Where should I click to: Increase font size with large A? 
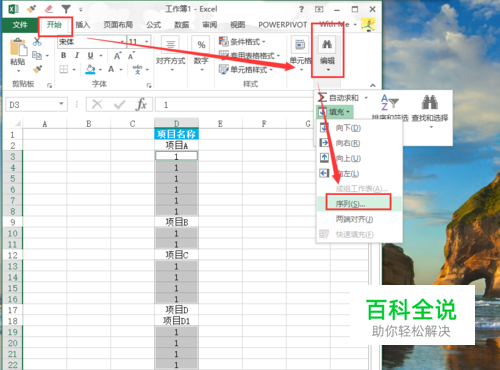(x=118, y=55)
